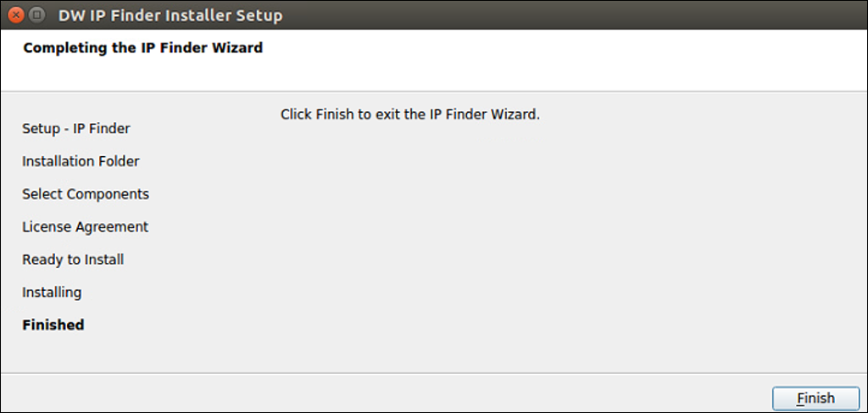Close the installer with the red X icon
Image resolution: width=868 pixels, height=413 pixels.
[16, 15]
